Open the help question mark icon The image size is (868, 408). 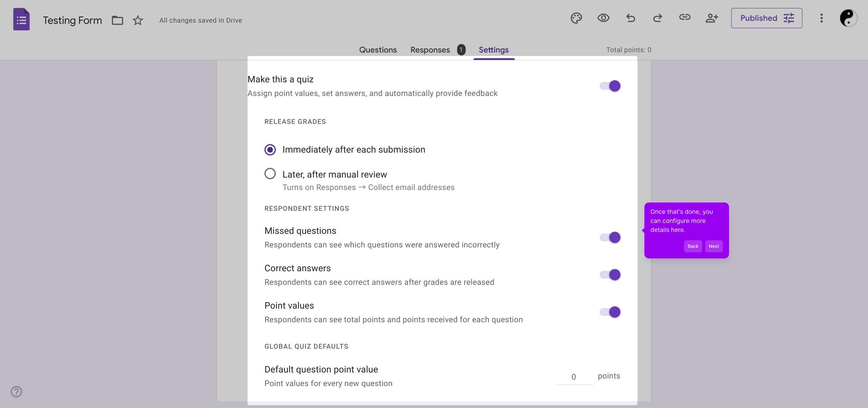point(16,392)
